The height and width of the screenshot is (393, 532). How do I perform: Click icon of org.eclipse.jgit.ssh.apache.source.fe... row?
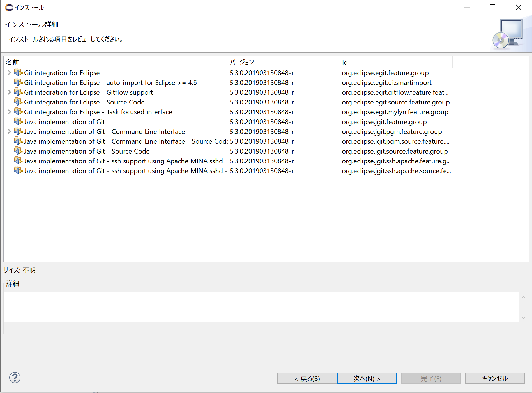pyautogui.click(x=18, y=171)
